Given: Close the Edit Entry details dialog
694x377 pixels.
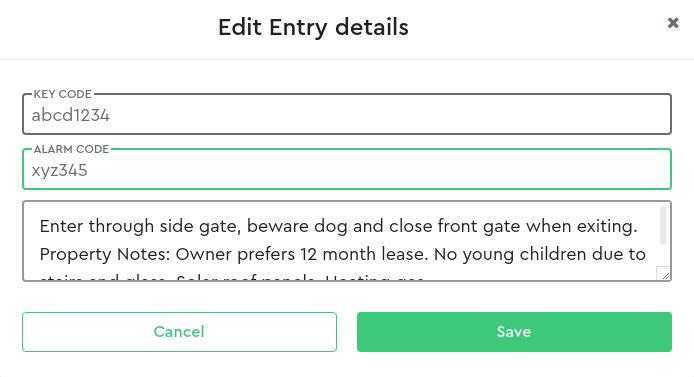Looking at the screenshot, I should [673, 23].
